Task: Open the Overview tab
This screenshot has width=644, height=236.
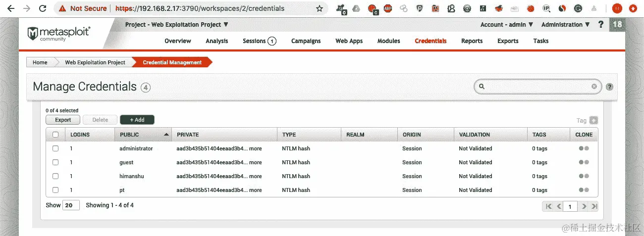Action: point(178,41)
